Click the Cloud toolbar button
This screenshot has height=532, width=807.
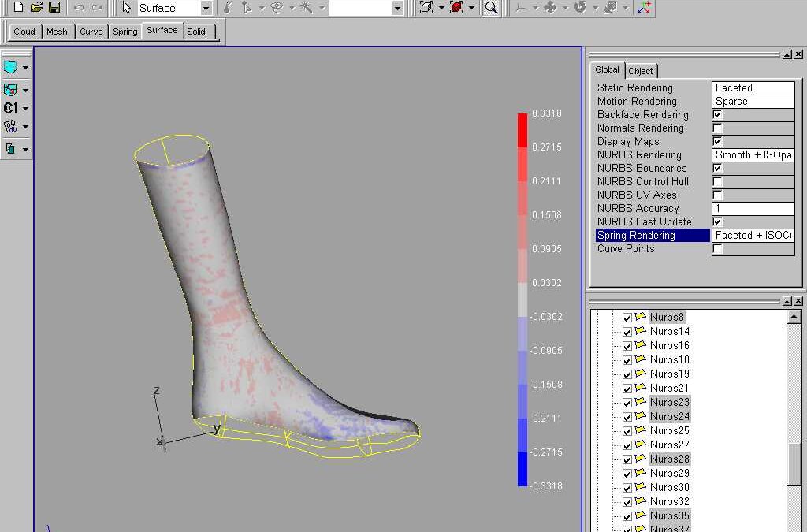coord(24,32)
